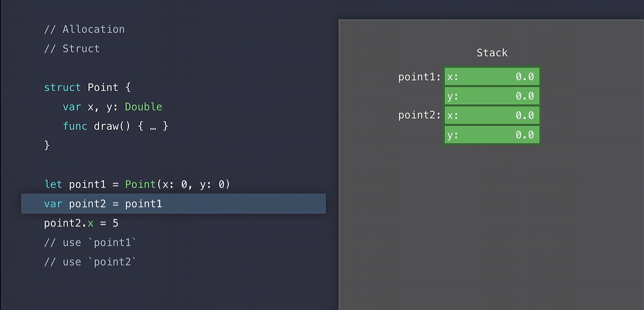
Task: Select point1's green y cell in stack
Action: click(492, 96)
